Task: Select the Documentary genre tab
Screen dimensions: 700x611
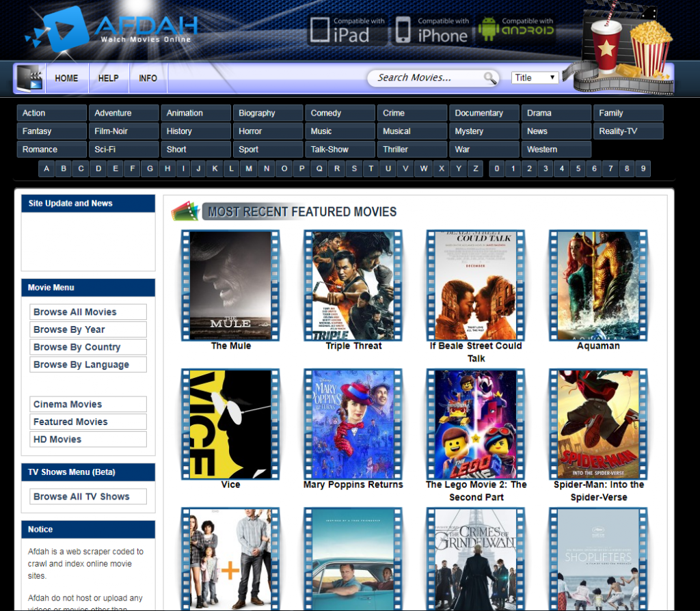Action: point(485,113)
